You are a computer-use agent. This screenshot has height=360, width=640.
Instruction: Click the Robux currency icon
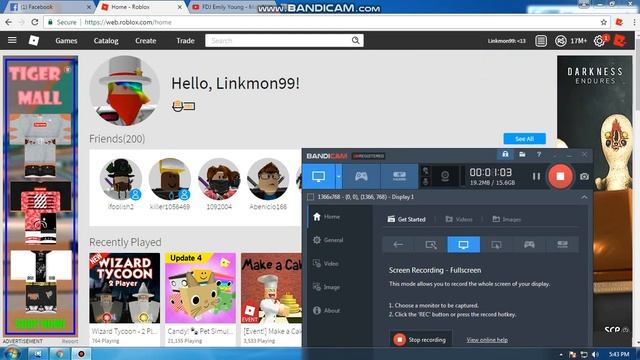pos(560,41)
